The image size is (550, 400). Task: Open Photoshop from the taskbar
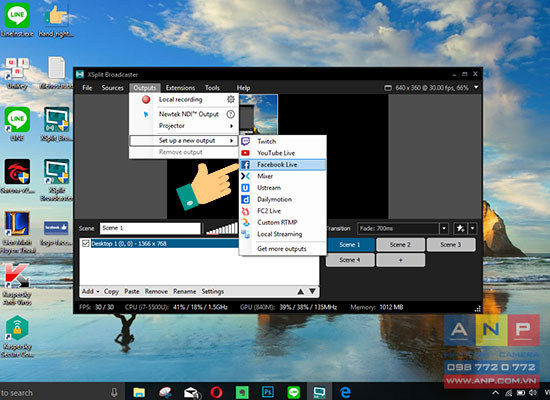(x=268, y=392)
